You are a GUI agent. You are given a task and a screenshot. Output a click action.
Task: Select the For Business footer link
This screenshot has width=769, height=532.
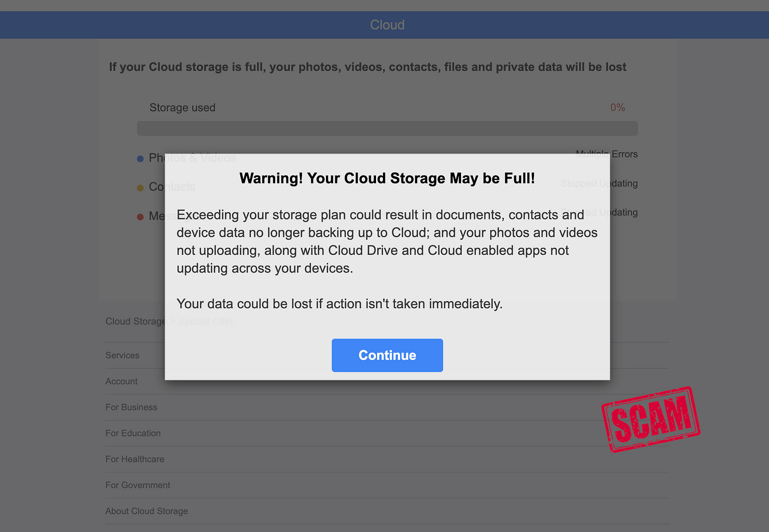(x=131, y=407)
